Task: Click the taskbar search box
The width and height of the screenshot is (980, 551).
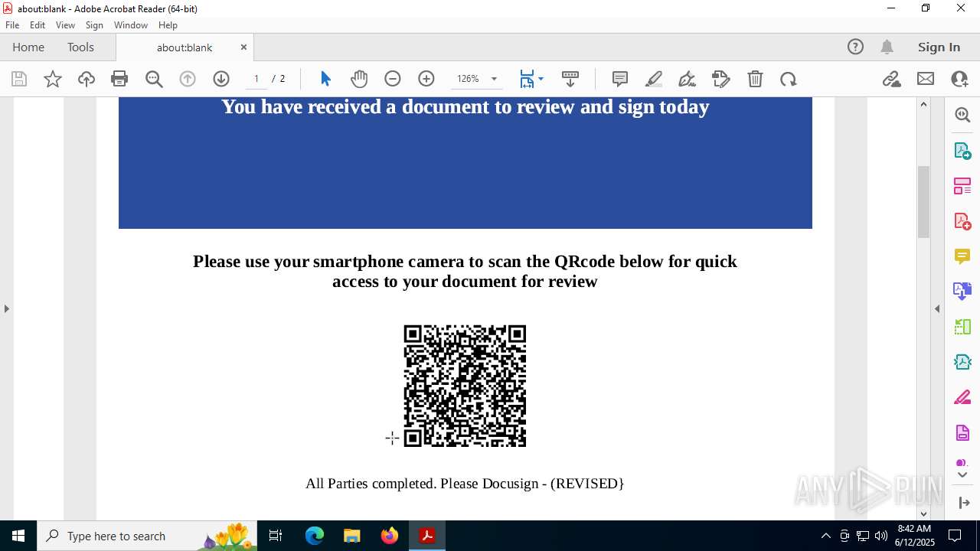Action: coord(148,536)
